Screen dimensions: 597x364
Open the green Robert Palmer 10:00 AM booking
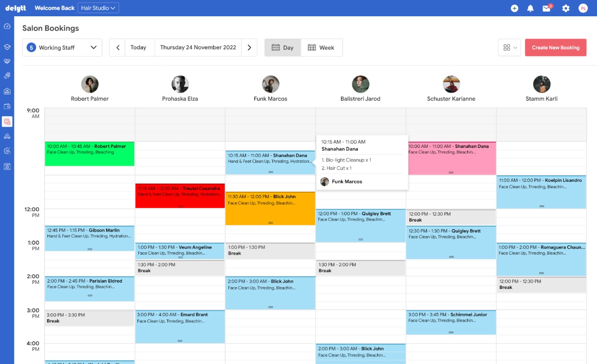click(90, 154)
